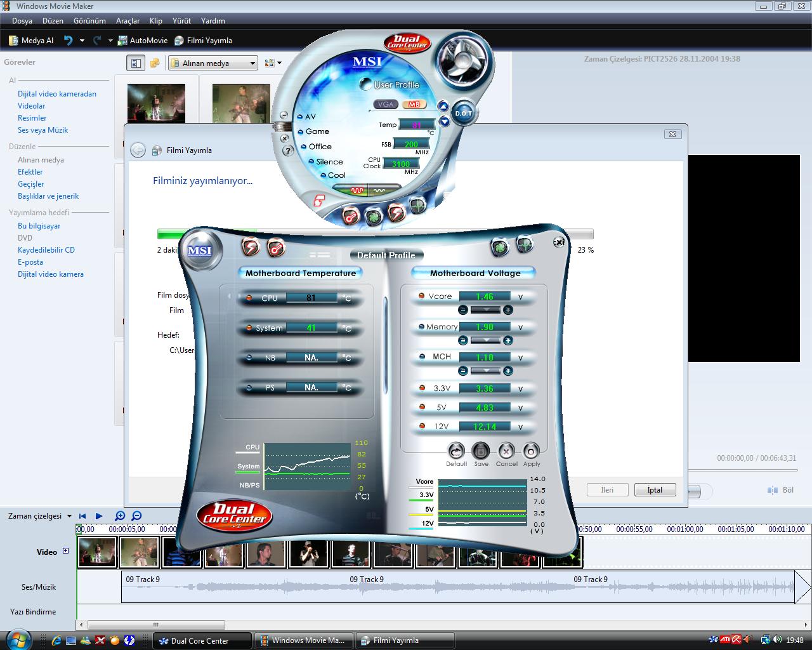Decrease Vcore voltage with minus button
The width and height of the screenshot is (812, 650).
[x=463, y=310]
